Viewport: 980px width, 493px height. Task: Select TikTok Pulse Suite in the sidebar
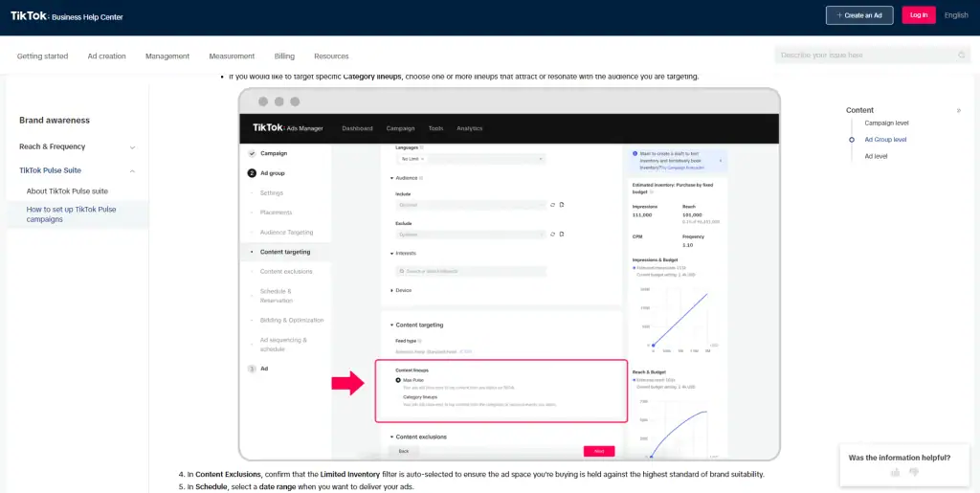[50, 170]
